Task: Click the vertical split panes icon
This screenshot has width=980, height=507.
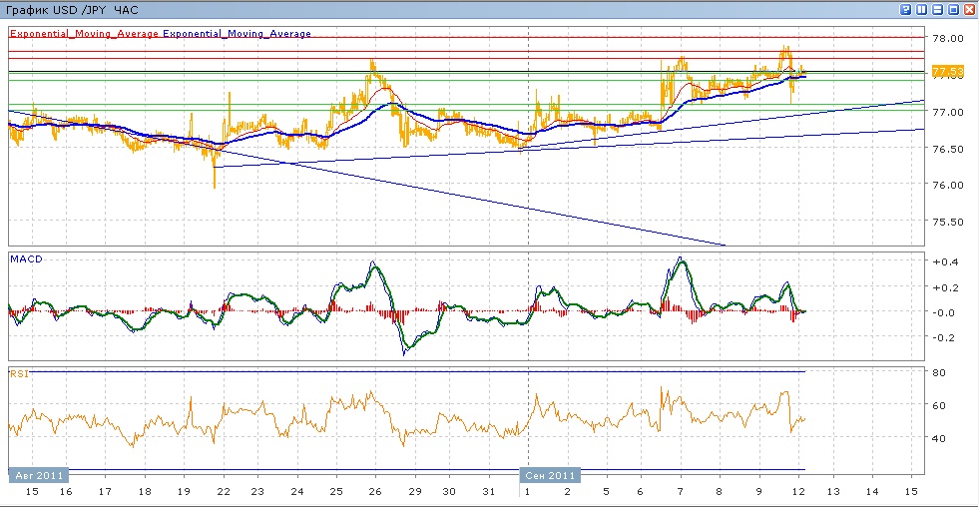Action: pyautogui.click(x=922, y=9)
